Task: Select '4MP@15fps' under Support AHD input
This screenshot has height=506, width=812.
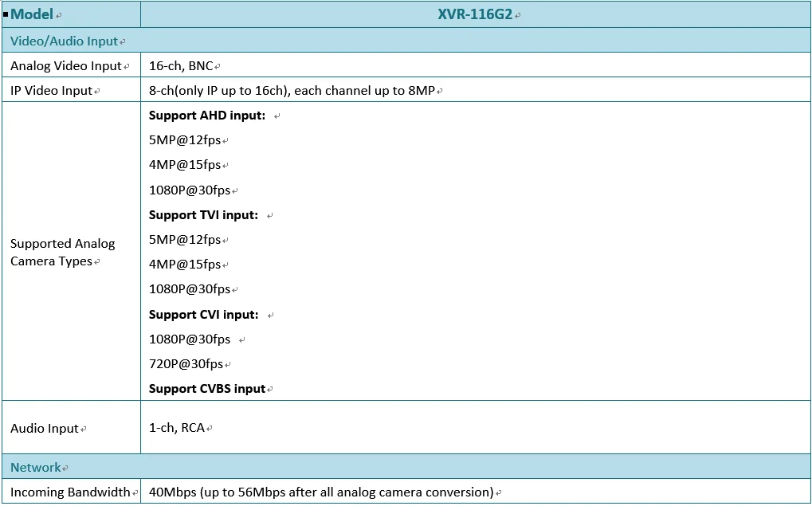Action: (185, 165)
